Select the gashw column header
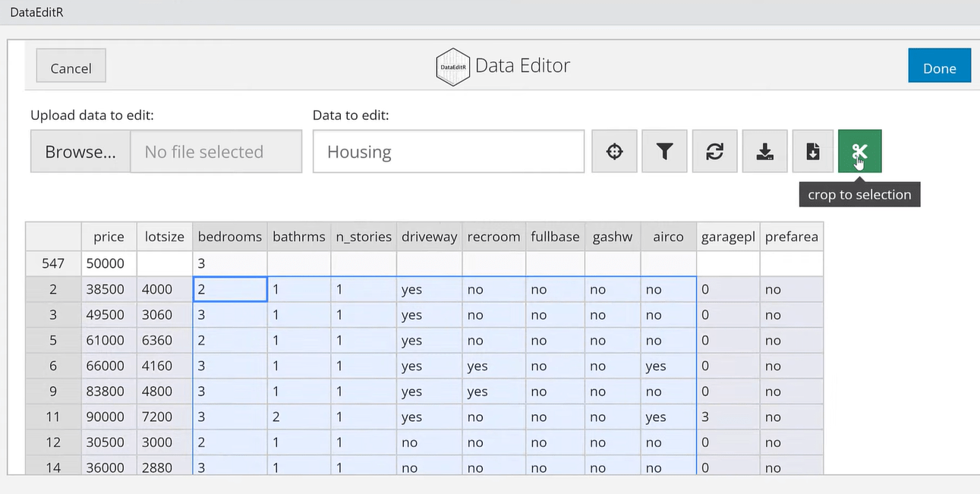The height and width of the screenshot is (494, 980). [613, 237]
